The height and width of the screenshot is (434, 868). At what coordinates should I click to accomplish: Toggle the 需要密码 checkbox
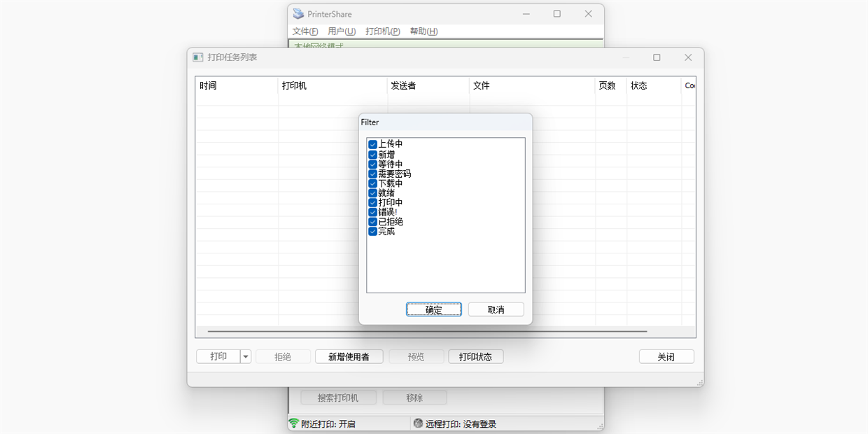point(372,174)
